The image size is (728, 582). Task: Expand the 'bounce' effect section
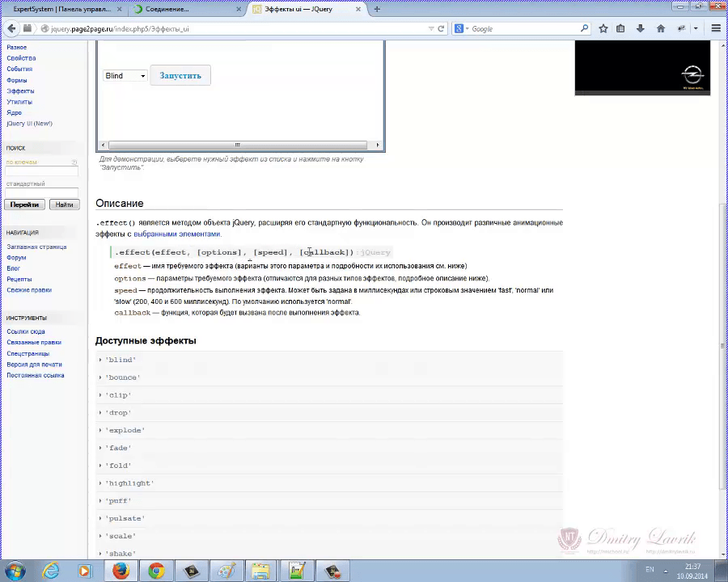[329, 377]
